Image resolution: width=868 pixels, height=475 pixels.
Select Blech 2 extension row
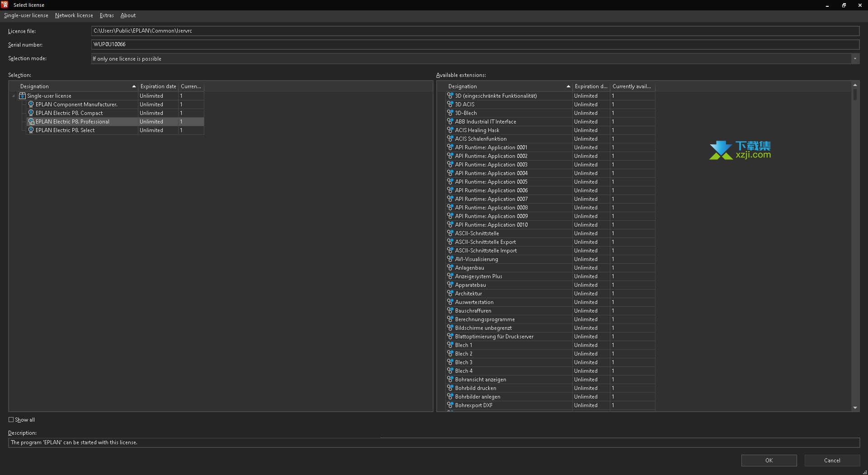[x=550, y=354]
